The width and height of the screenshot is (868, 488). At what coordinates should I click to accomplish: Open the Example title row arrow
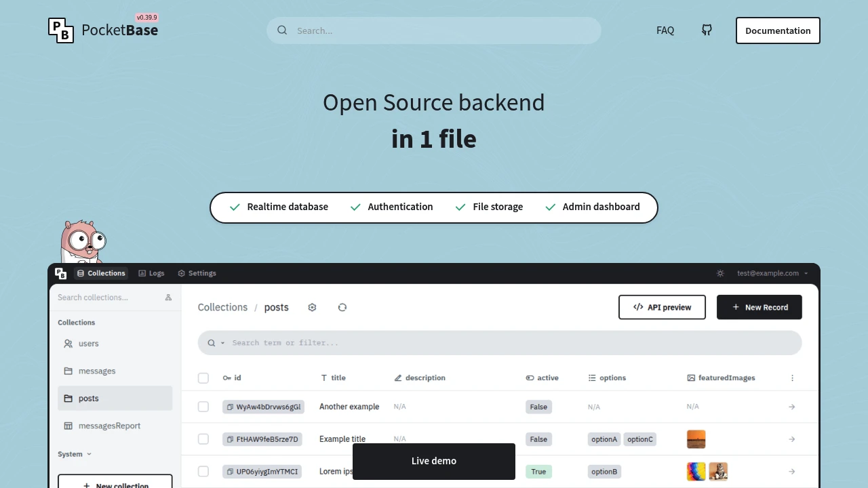pyautogui.click(x=792, y=439)
